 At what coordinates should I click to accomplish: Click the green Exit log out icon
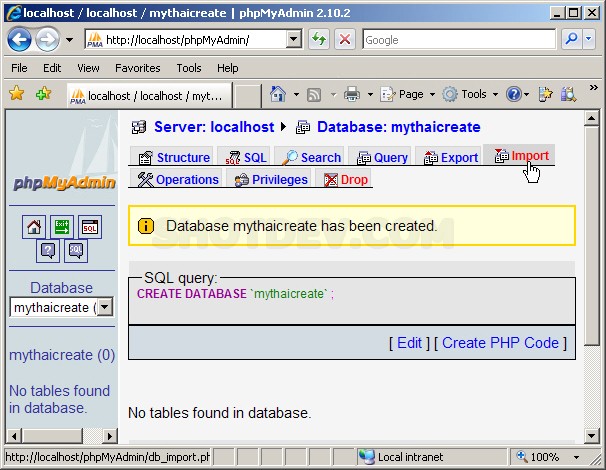(62, 227)
